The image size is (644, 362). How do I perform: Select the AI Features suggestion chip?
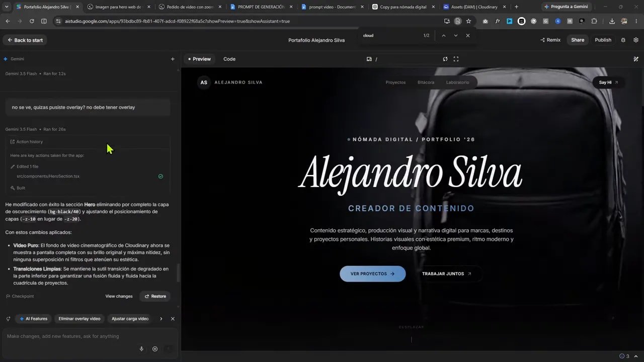[x=33, y=319]
